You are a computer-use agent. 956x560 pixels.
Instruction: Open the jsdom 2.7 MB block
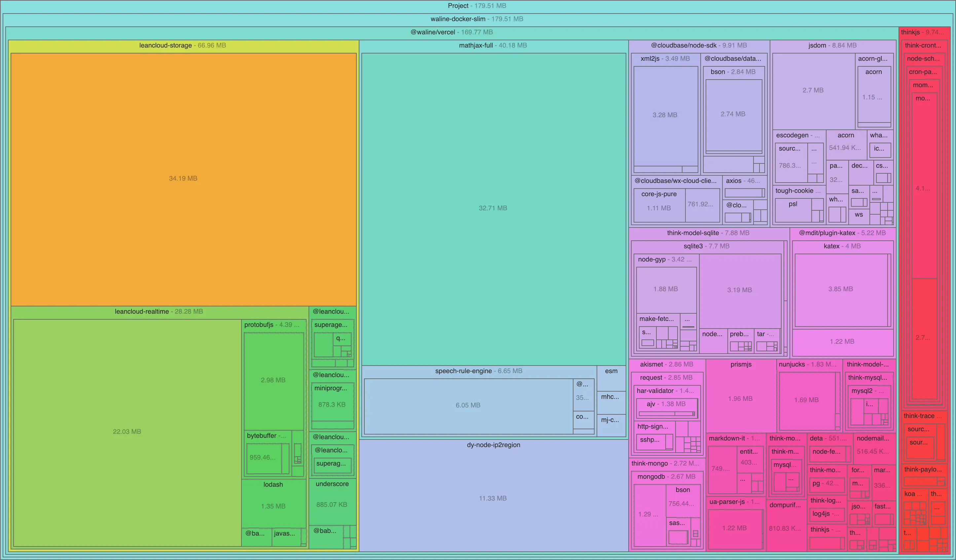coord(813,90)
